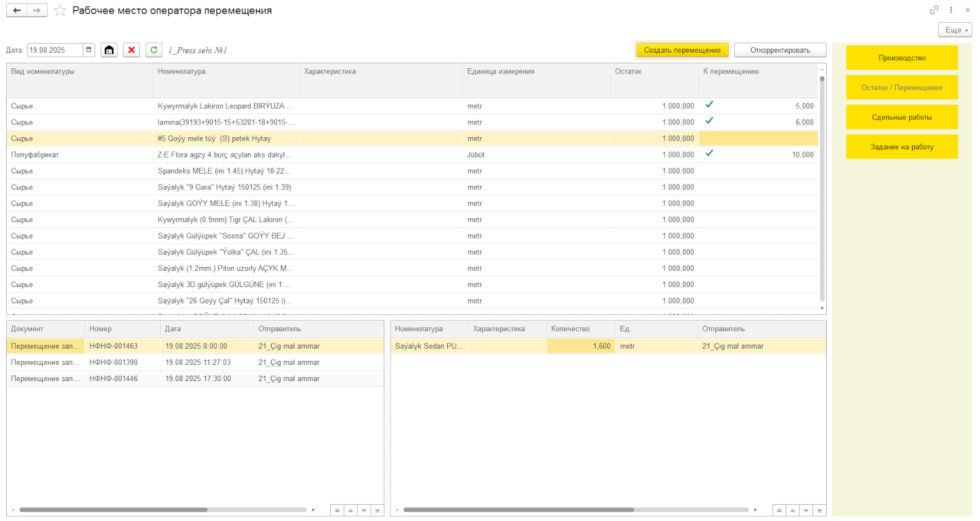Expand documents list scroll right arrow
The height and width of the screenshot is (521, 980).
click(x=313, y=510)
